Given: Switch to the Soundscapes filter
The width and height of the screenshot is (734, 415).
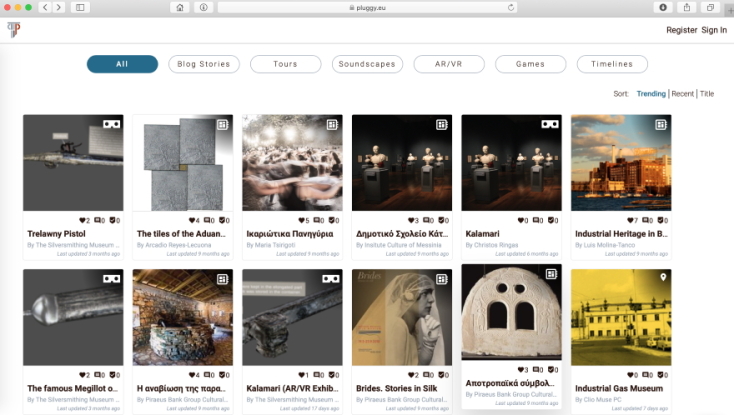Looking at the screenshot, I should coord(367,64).
